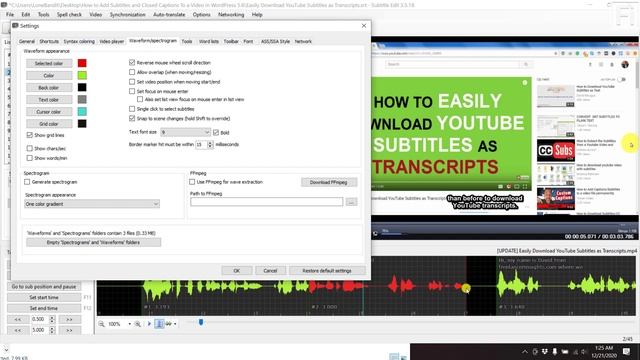Switch to the Shortcuts settings tab

(49, 41)
